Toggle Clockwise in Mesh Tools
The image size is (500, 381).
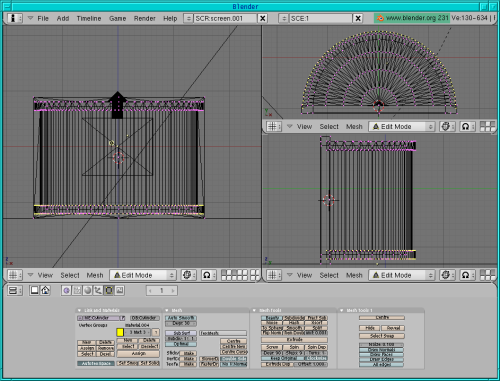(x=316, y=358)
